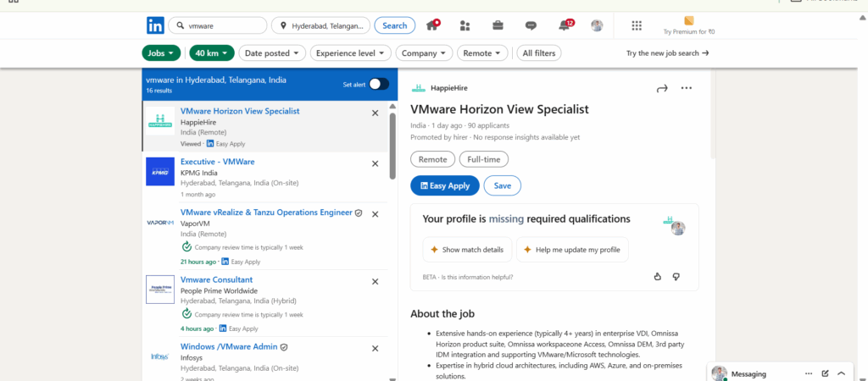The width and height of the screenshot is (868, 381).
Task: Open the profile avatar menu
Action: pyautogui.click(x=597, y=25)
